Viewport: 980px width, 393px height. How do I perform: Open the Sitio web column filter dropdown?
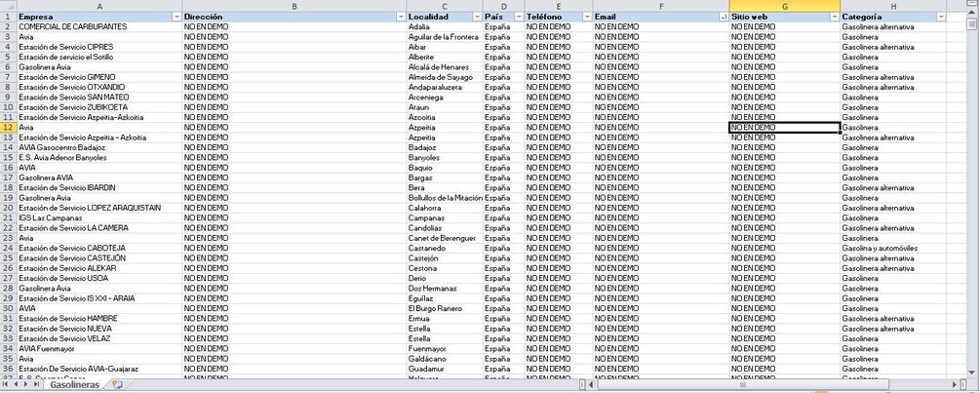(x=835, y=17)
